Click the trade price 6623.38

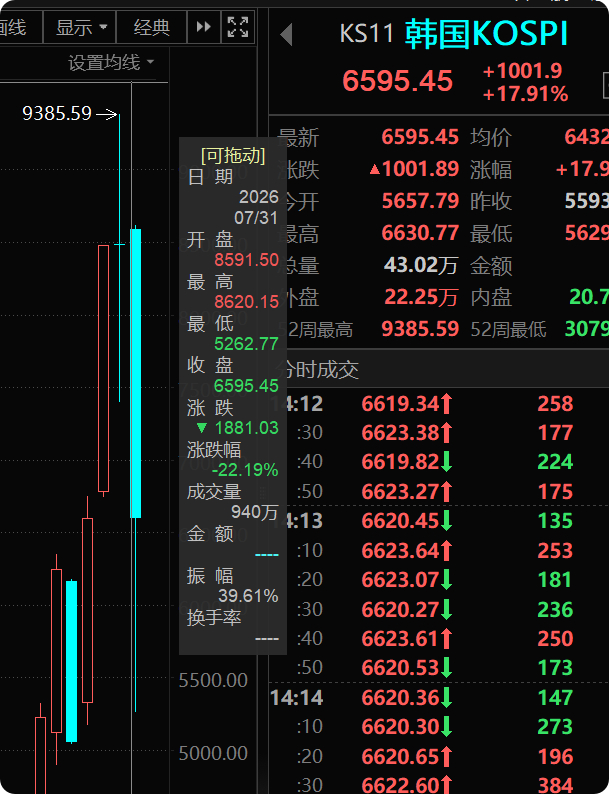point(400,433)
